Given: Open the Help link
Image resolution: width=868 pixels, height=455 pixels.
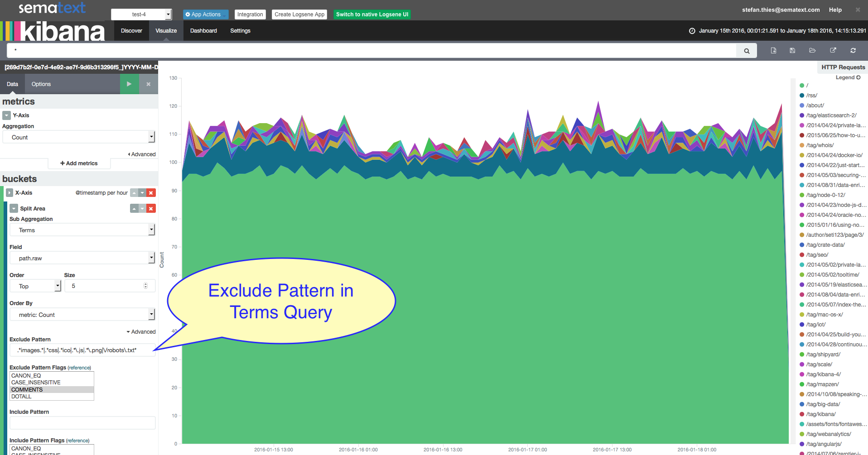Looking at the screenshot, I should coord(835,10).
